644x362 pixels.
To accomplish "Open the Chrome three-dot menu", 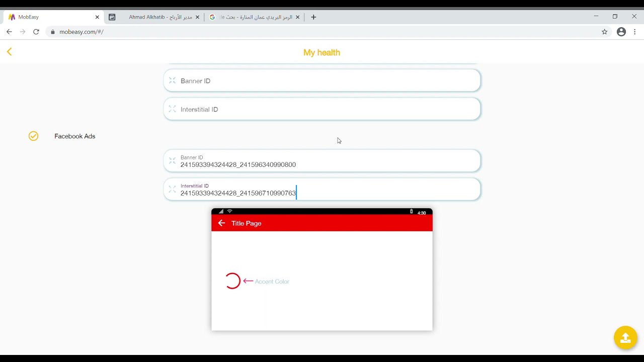I will (x=635, y=32).
